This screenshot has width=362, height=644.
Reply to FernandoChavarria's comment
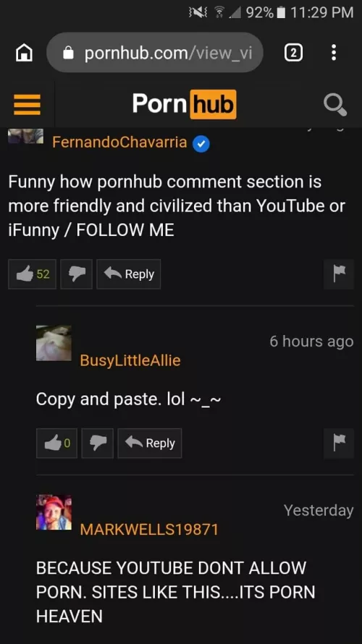pyautogui.click(x=129, y=274)
